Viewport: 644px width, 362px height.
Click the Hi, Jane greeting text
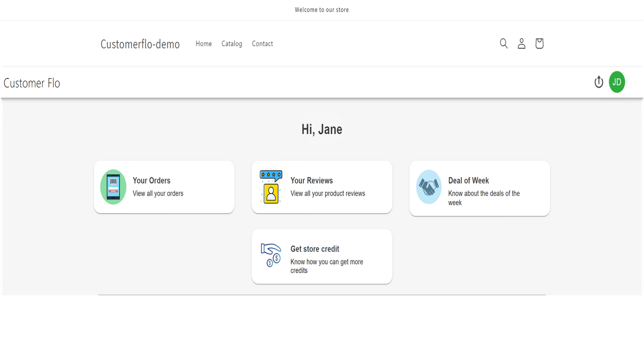pos(321,129)
